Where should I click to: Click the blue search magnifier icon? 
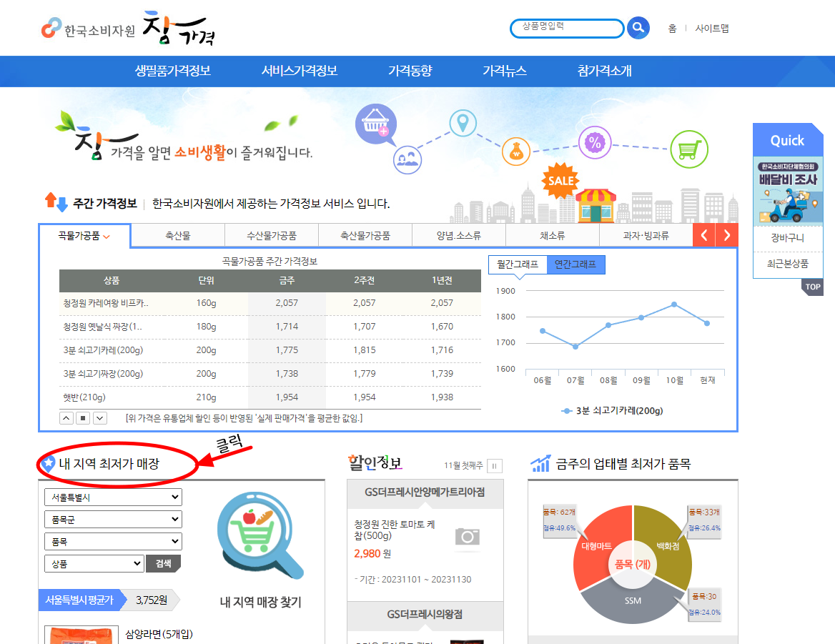[637, 29]
